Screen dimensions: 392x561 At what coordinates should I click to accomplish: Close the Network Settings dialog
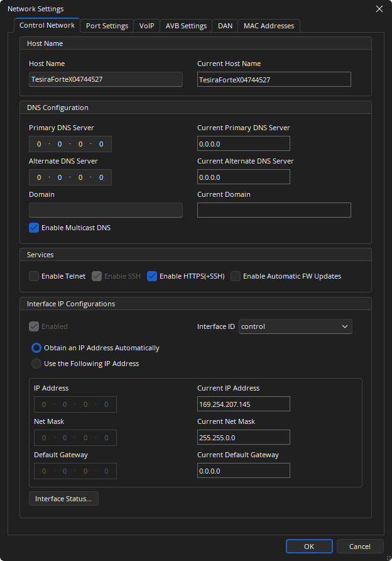[x=379, y=9]
